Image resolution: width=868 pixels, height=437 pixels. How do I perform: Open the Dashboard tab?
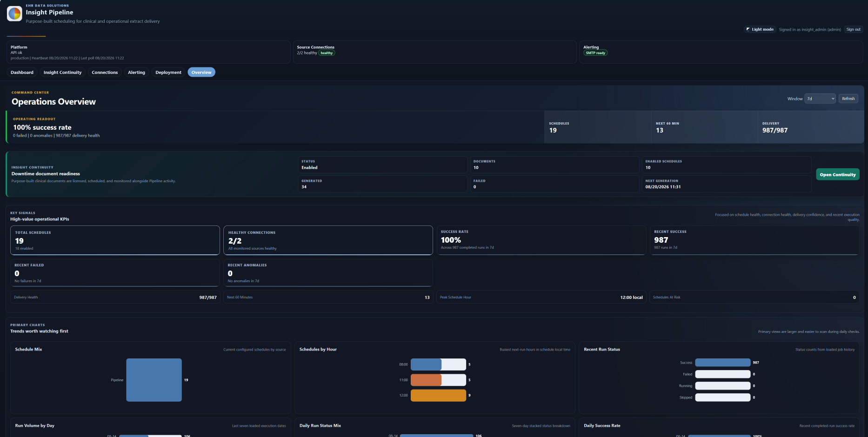[22, 72]
